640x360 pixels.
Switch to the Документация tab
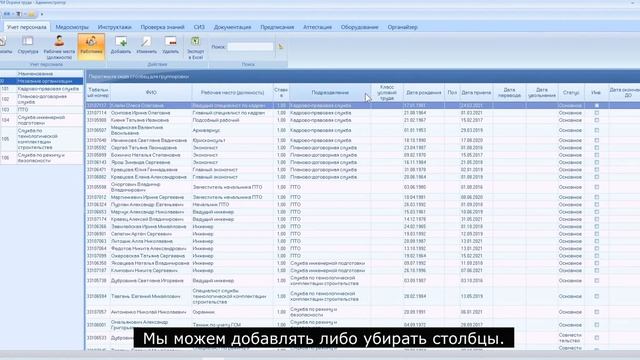coord(232,27)
